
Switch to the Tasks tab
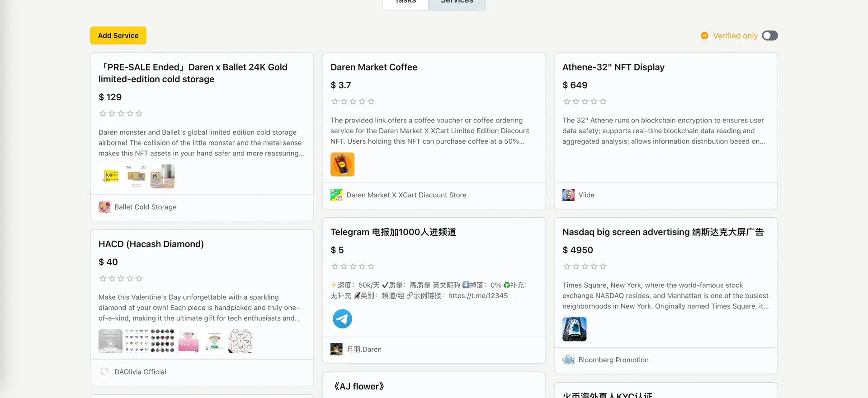coord(406,3)
